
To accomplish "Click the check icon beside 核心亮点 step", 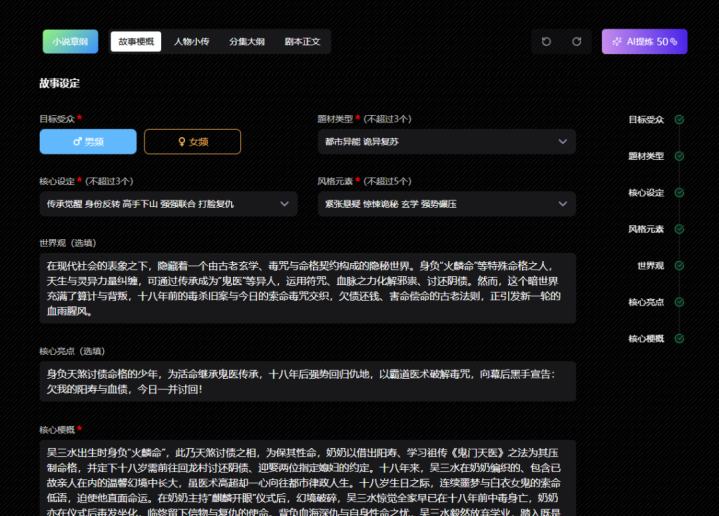I will 680,302.
